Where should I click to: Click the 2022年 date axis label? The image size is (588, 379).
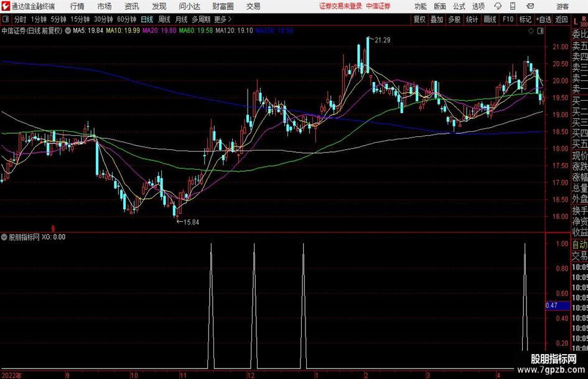pyautogui.click(x=12, y=375)
